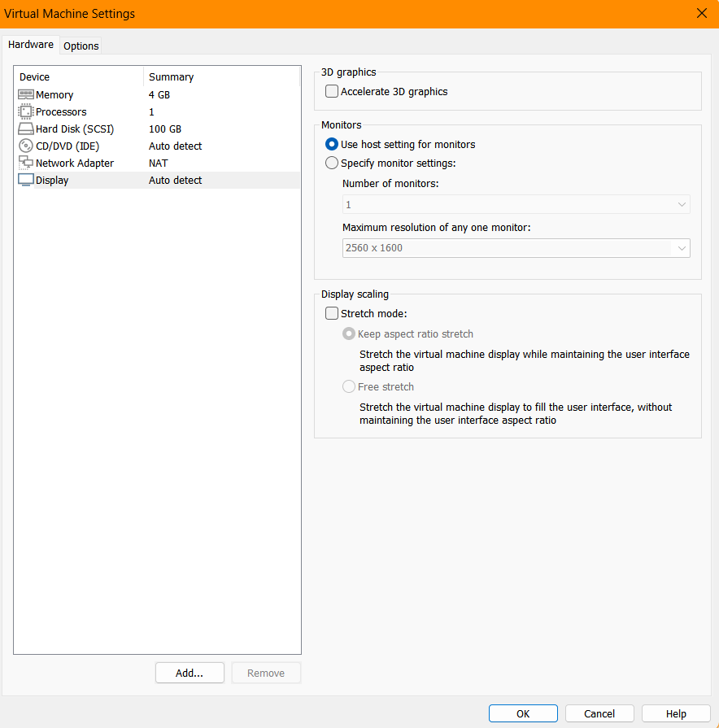Click the Cancel button

pyautogui.click(x=599, y=713)
